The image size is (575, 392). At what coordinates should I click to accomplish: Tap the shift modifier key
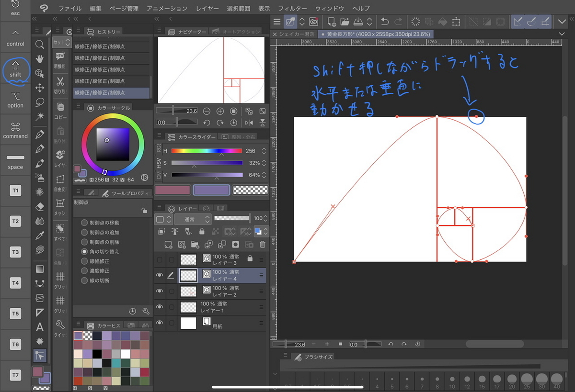click(x=15, y=70)
